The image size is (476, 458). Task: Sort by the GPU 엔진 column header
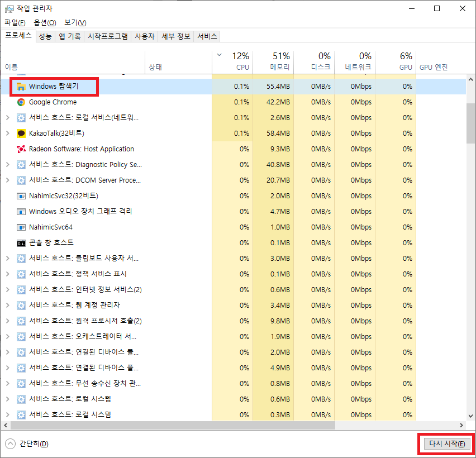coord(441,61)
